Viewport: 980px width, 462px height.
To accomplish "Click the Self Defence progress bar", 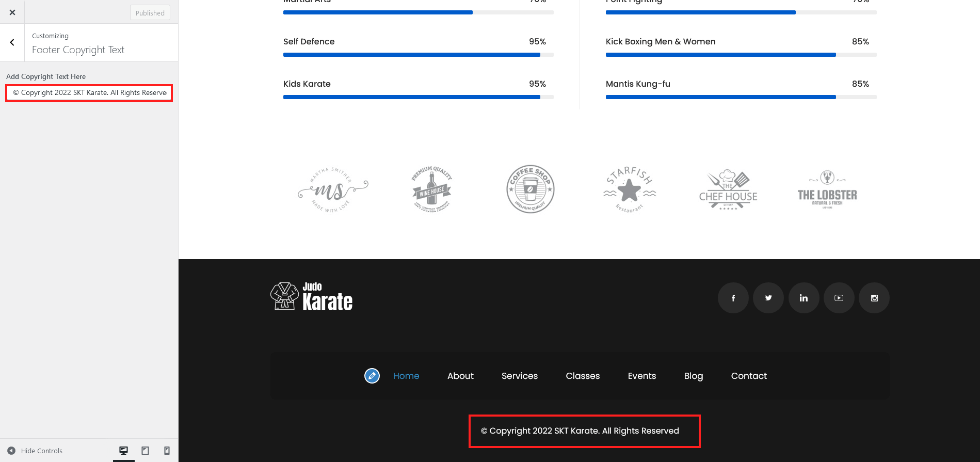I will coord(419,55).
